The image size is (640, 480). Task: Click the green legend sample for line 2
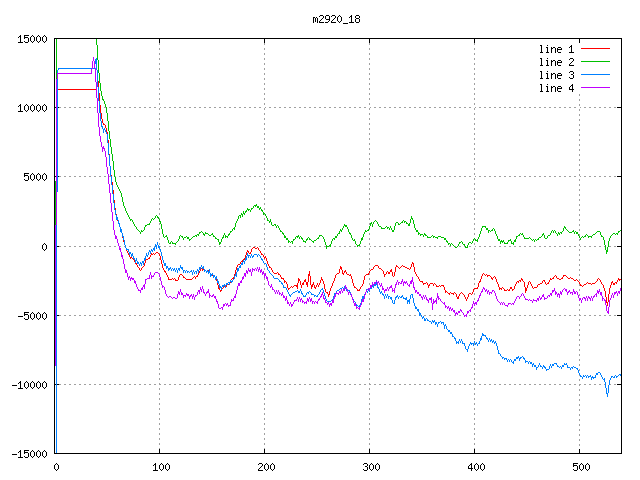click(596, 62)
